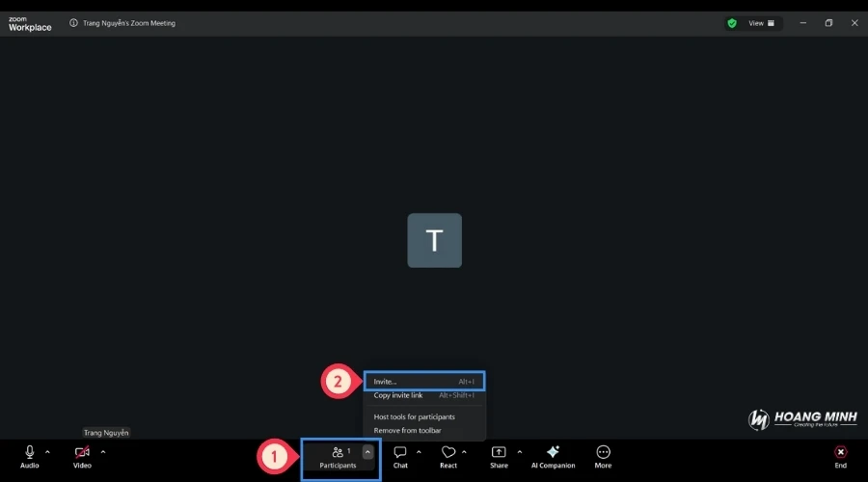
Task: Open the Share screen icon
Action: point(499,452)
